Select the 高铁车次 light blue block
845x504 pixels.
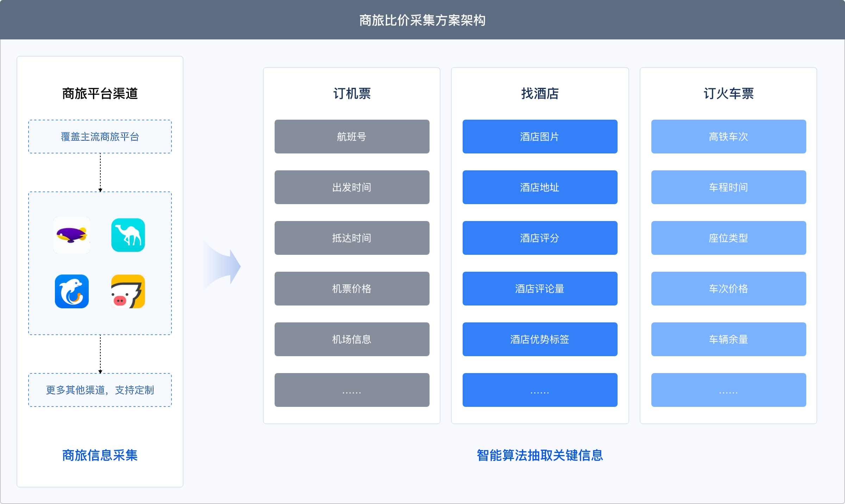click(728, 137)
